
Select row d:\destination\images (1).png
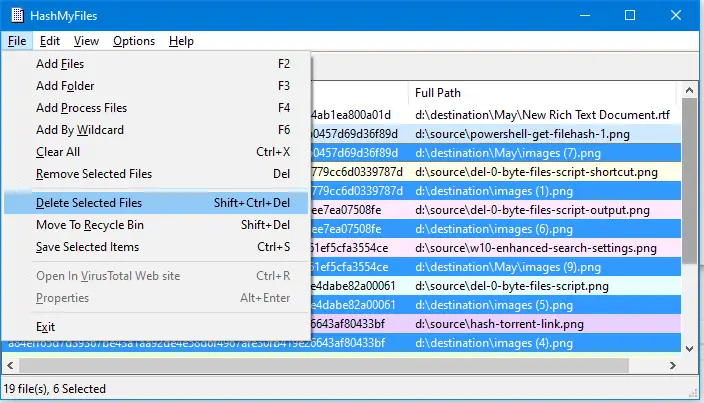496,191
